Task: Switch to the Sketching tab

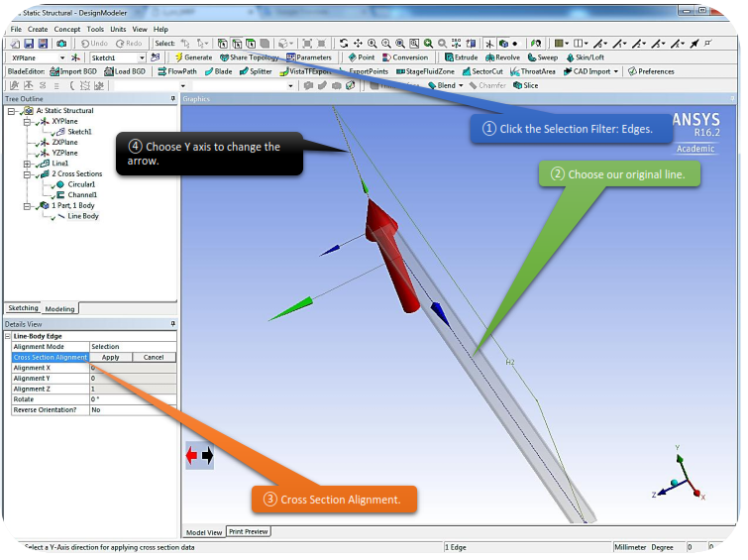Action: click(x=23, y=308)
